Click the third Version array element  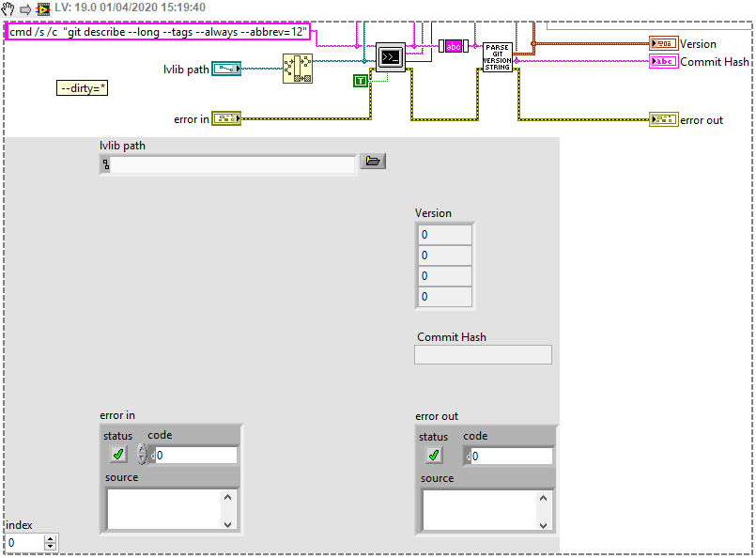[x=444, y=276]
